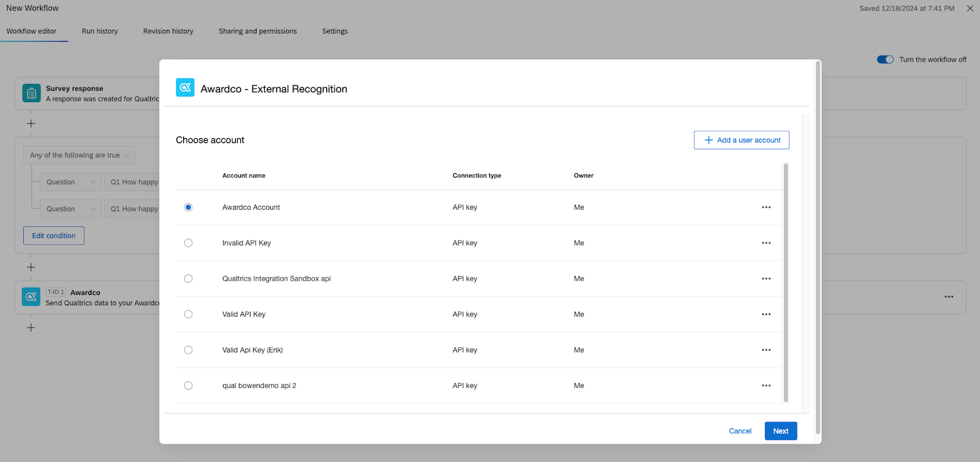Image resolution: width=980 pixels, height=462 pixels.
Task: Open Sharing and permissions tab
Action: (x=257, y=31)
